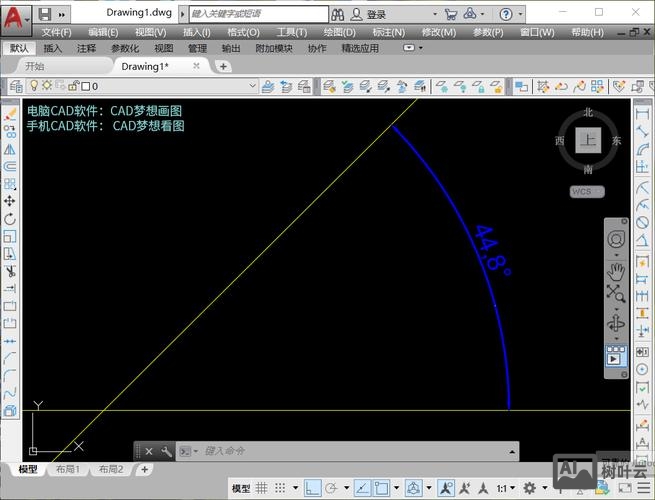Click the 登录 sign-in button
The width and height of the screenshot is (655, 500).
click(376, 14)
